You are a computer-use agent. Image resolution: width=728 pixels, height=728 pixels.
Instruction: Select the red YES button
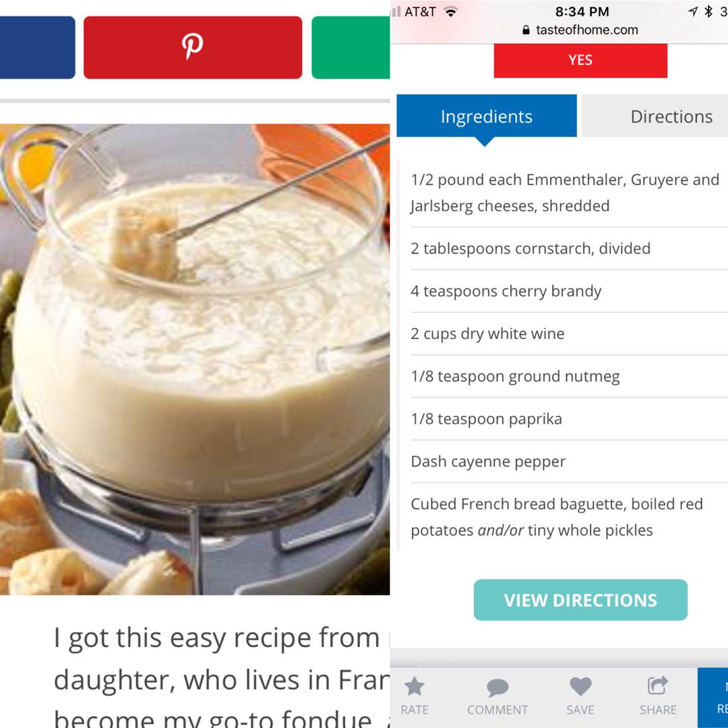[580, 61]
